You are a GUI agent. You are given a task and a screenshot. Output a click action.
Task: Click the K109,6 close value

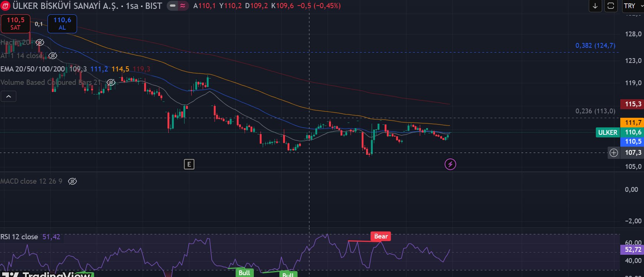pos(282,6)
